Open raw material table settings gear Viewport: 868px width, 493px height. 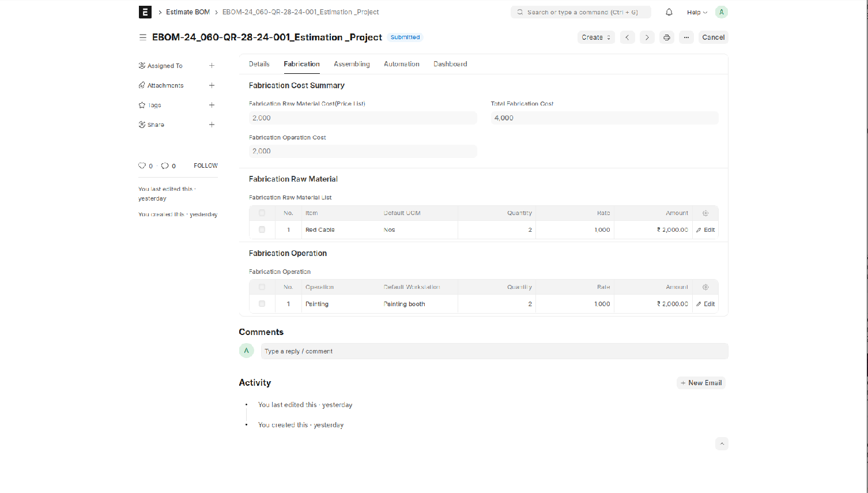(x=705, y=213)
